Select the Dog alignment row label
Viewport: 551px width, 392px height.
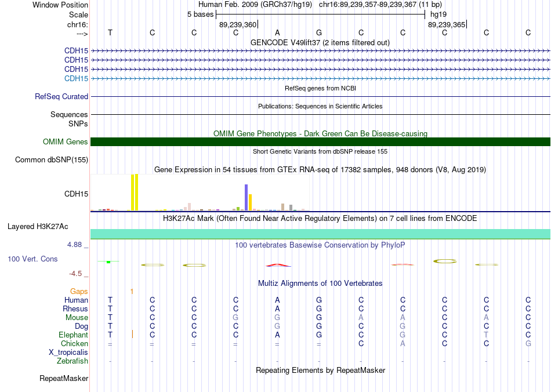point(81,326)
